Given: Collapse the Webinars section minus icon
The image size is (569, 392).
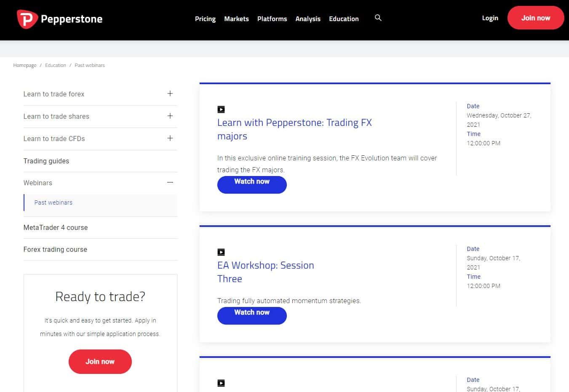Looking at the screenshot, I should (x=170, y=182).
